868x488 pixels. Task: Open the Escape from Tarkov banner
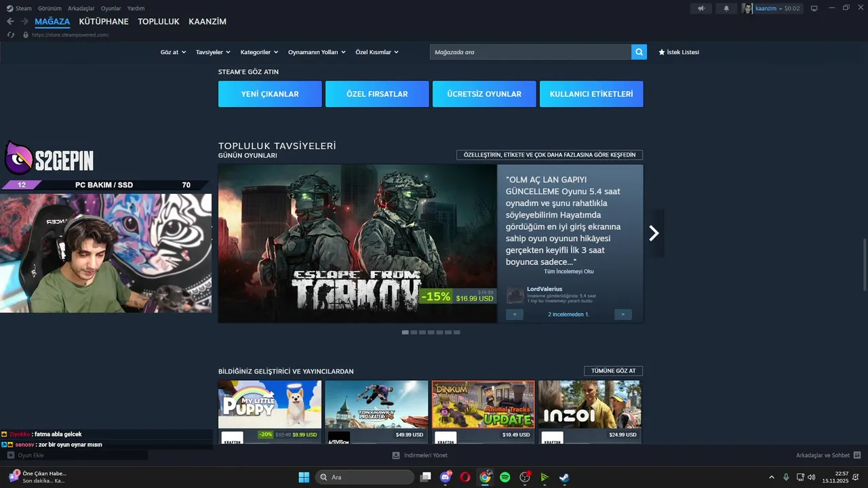point(357,243)
